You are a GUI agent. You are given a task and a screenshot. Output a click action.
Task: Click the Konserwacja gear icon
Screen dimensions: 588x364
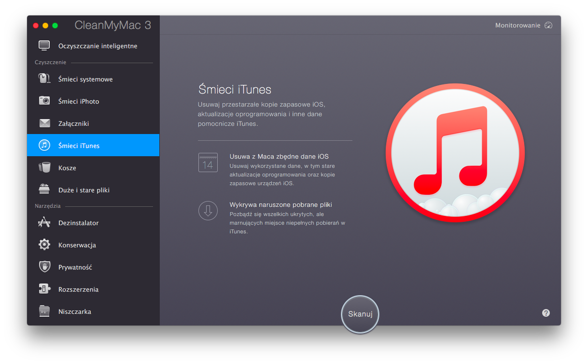click(44, 244)
